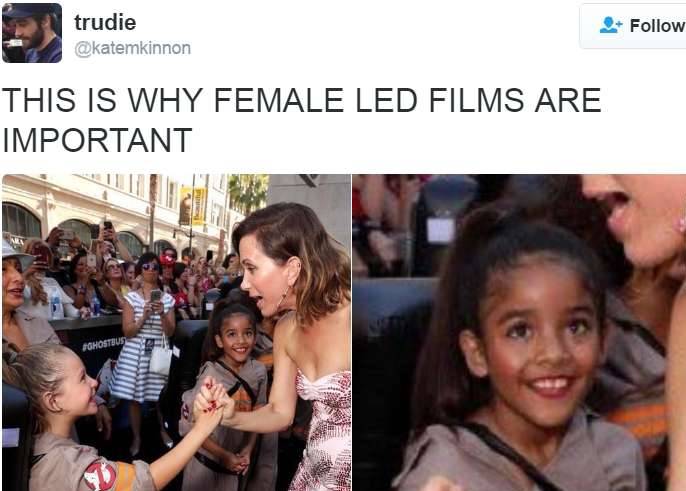Click the person-plus icon in Follow button
The height and width of the screenshot is (491, 686).
[611, 25]
